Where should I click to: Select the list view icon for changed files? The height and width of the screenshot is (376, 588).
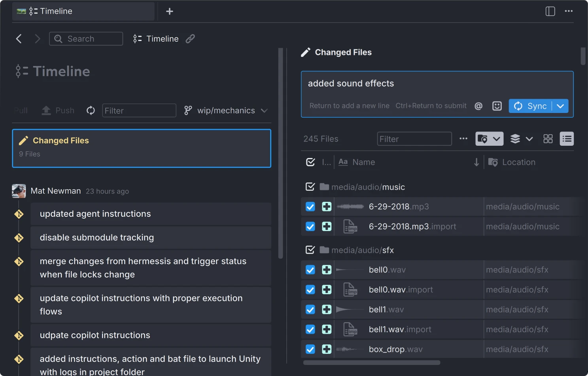(567, 139)
